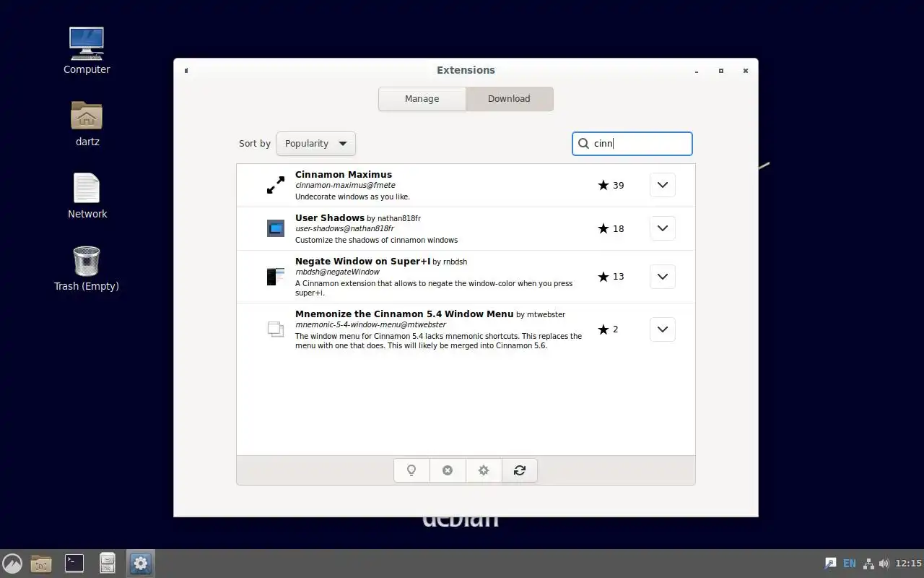Screen dimensions: 924x578
Task: Click the user-shadows@nathan818fr identifier text
Action: pyautogui.click(x=344, y=228)
